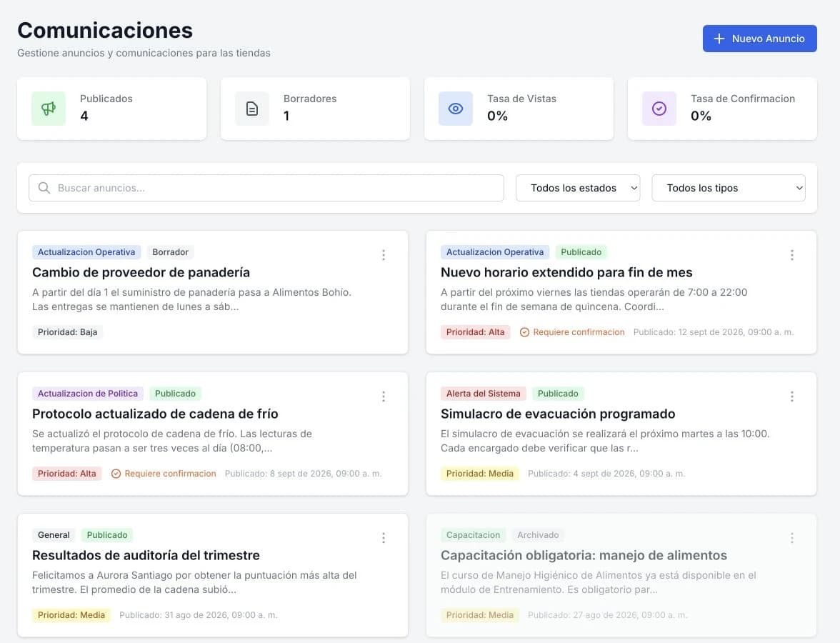Open the Cambio de proveedor de panadería title

(x=141, y=272)
